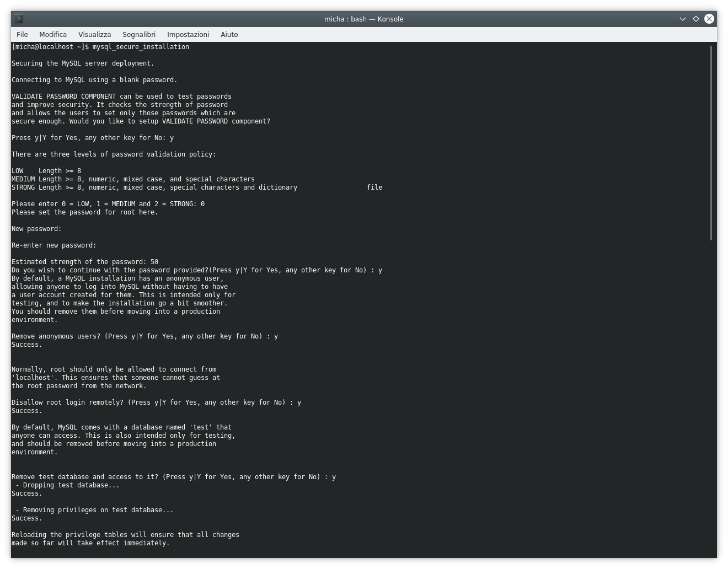Image resolution: width=728 pixels, height=569 pixels.
Task: Click 'Reloading the privilege tables will ensure' line
Action: [125, 535]
